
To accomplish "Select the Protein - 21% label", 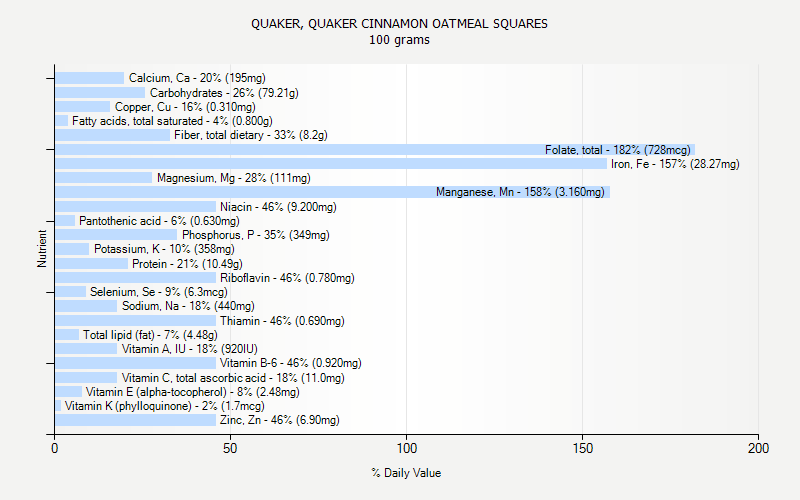I will pos(187,264).
